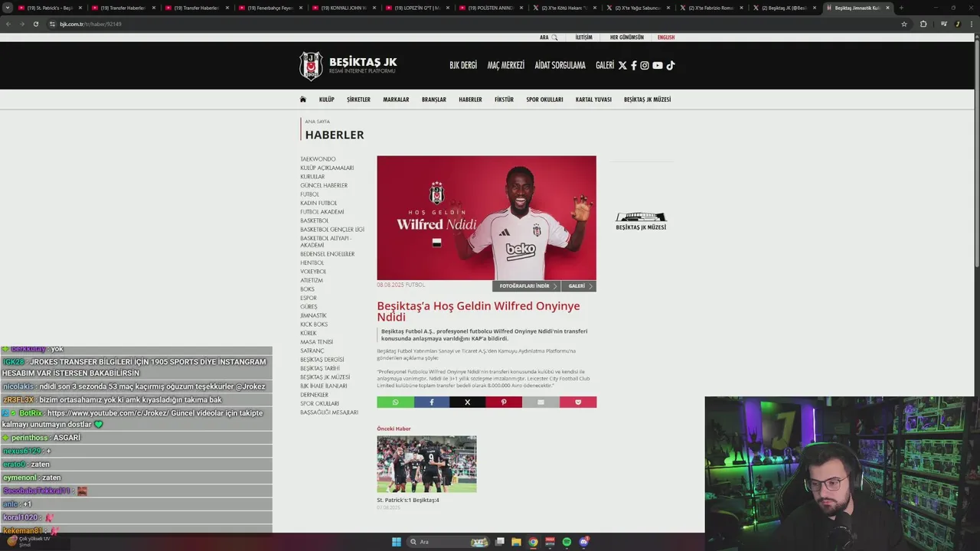Open MARKALAR navigation menu
The width and height of the screenshot is (980, 551).
(396, 99)
